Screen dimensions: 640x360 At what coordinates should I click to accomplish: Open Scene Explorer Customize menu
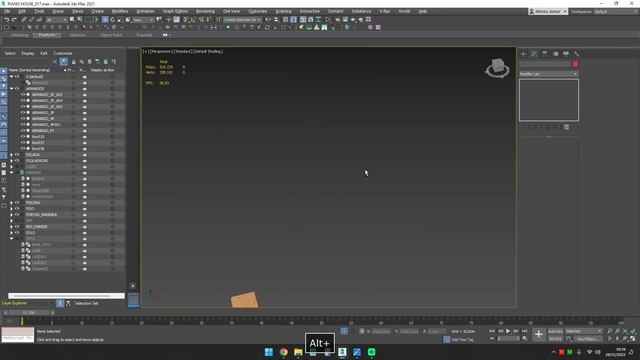pyautogui.click(x=63, y=53)
